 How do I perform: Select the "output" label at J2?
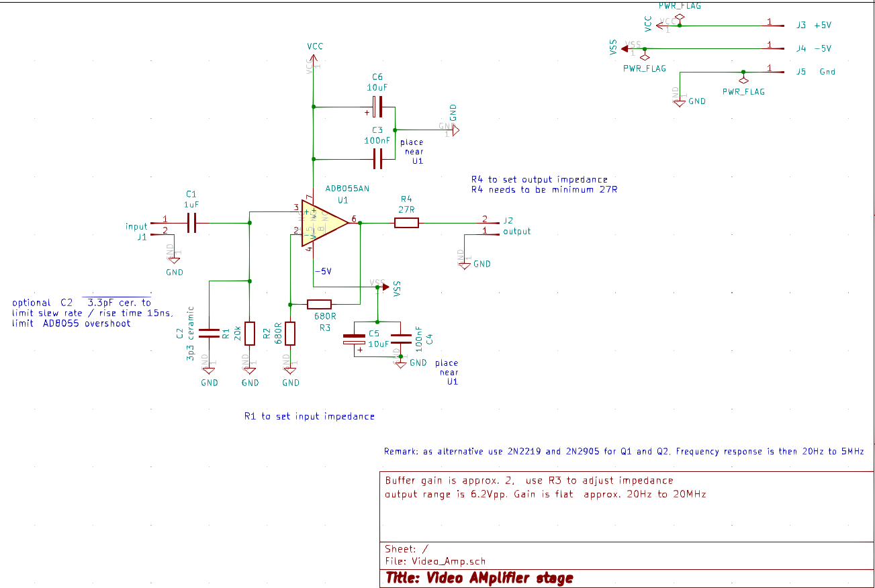pos(517,231)
